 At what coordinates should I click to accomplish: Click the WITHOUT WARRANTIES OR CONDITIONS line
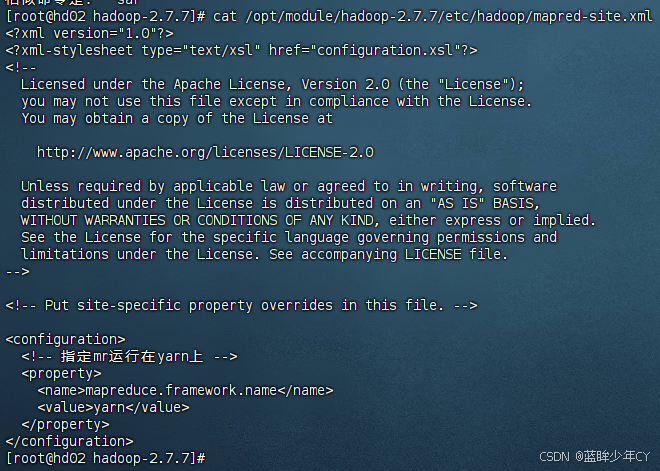pyautogui.click(x=309, y=220)
